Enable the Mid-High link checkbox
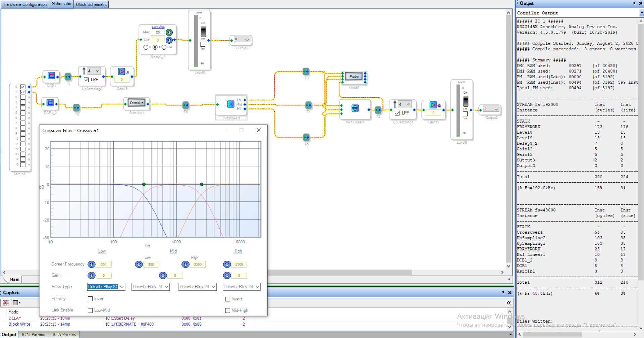 pyautogui.click(x=227, y=310)
